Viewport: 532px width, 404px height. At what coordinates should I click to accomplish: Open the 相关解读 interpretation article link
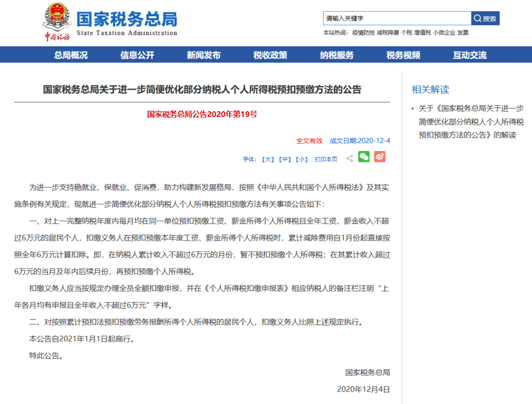(x=470, y=122)
